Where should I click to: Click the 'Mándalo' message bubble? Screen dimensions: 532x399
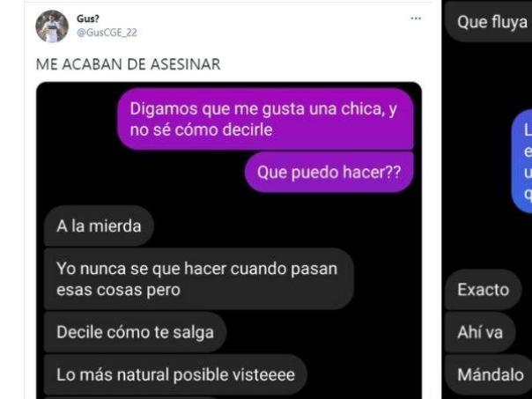(x=488, y=374)
